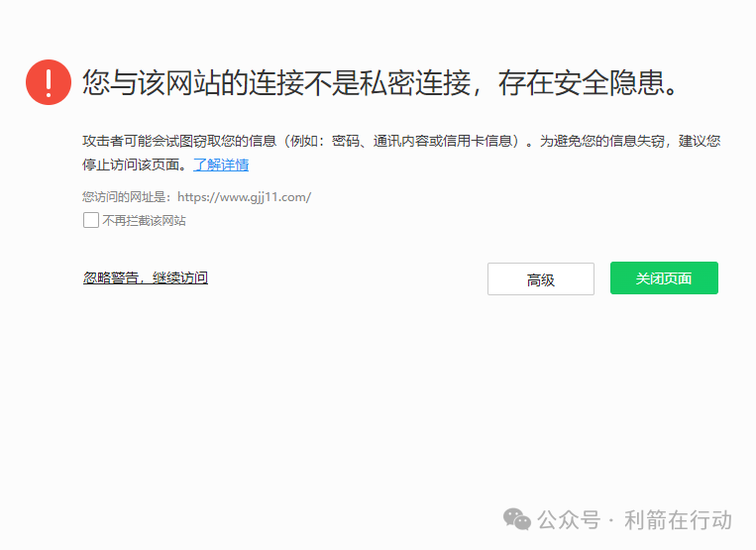Click the red exclamation warning icon
The width and height of the screenshot is (756, 550).
[x=49, y=82]
